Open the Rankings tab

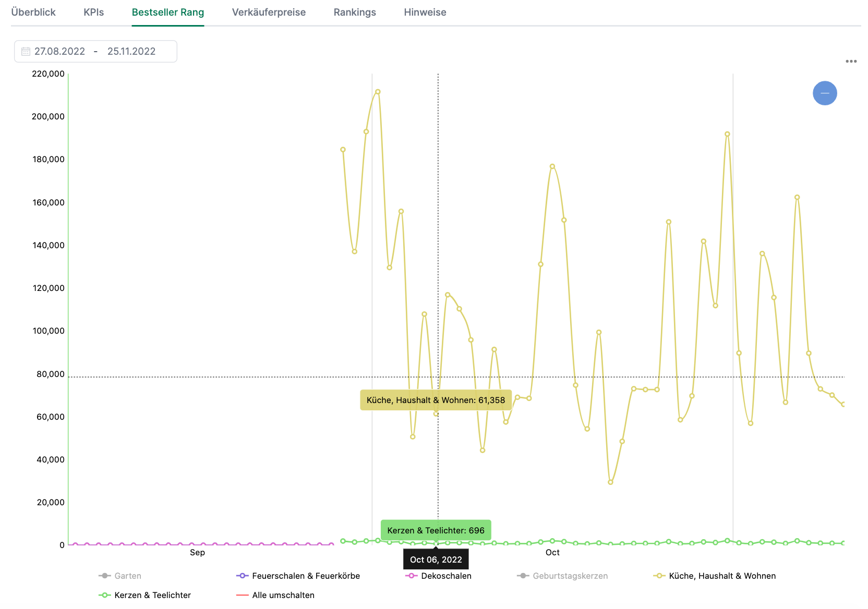click(355, 12)
